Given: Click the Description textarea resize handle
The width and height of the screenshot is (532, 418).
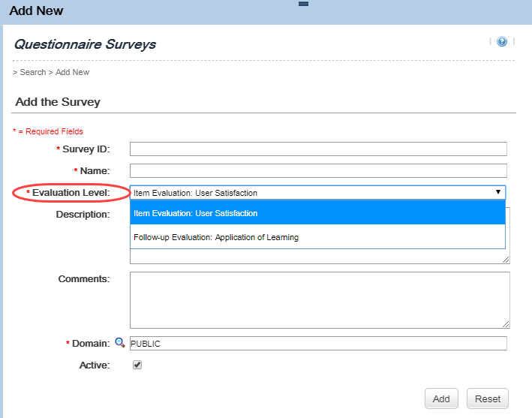Looking at the screenshot, I should click(x=506, y=260).
